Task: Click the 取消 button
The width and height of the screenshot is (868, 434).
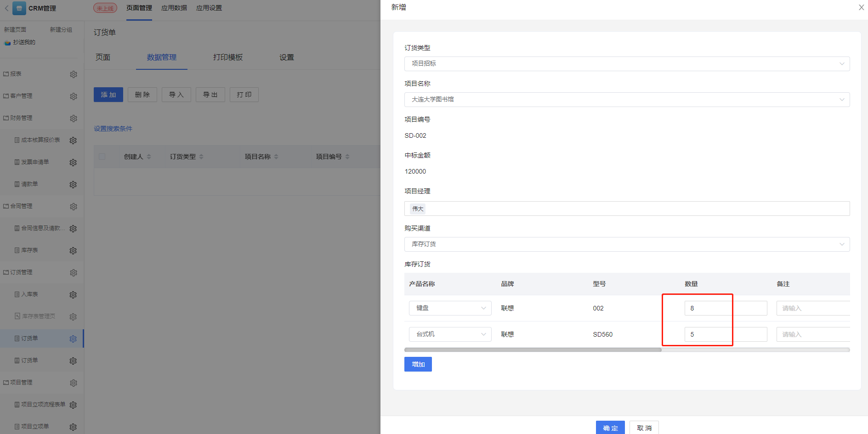Action: tap(644, 428)
